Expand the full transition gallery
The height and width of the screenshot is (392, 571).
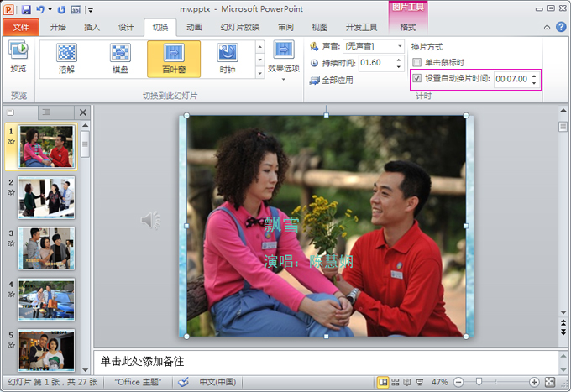tap(259, 72)
